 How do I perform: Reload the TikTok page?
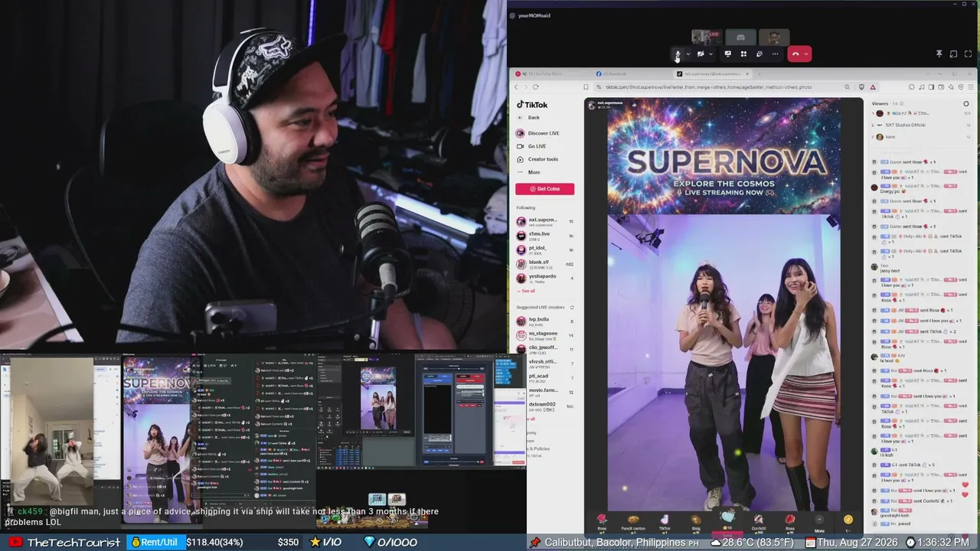[x=535, y=87]
